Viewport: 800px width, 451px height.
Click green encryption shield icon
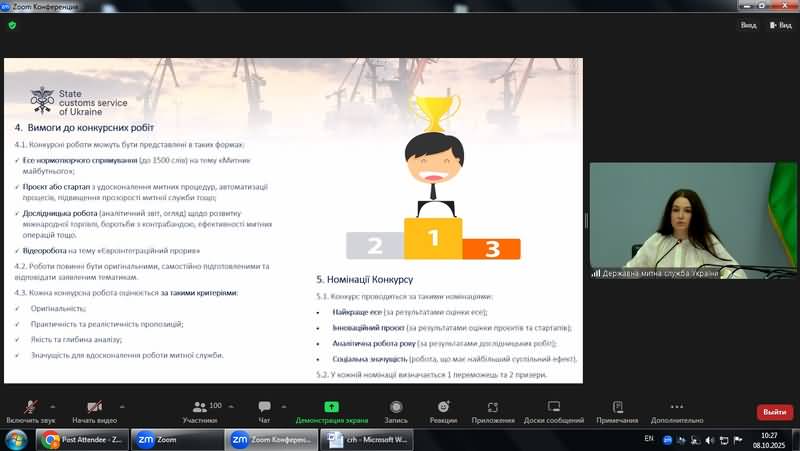pos(12,25)
